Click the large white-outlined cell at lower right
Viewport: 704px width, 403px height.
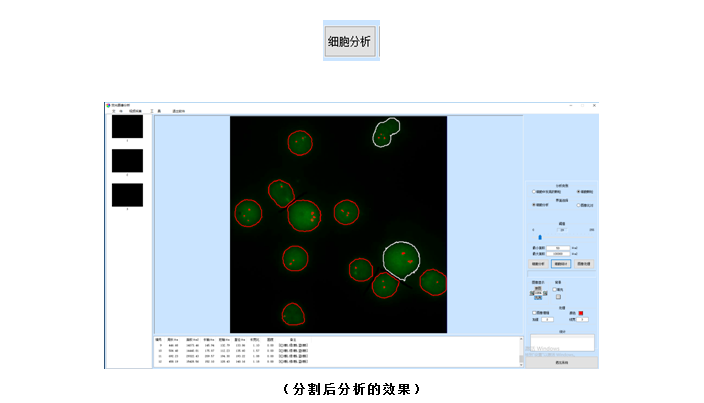(x=402, y=259)
